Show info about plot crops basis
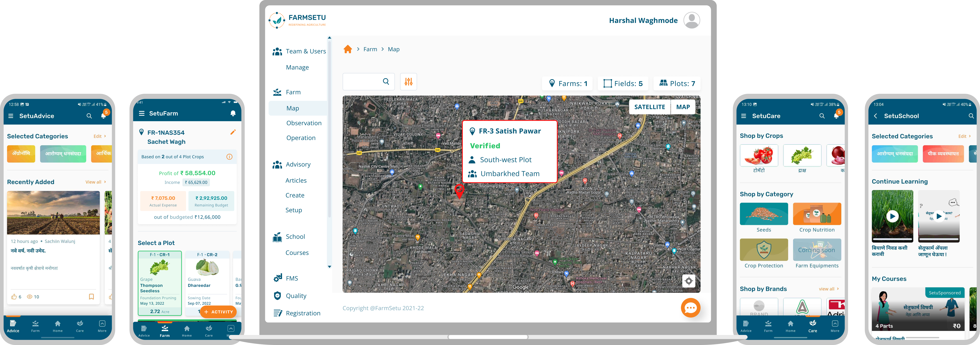 (229, 157)
